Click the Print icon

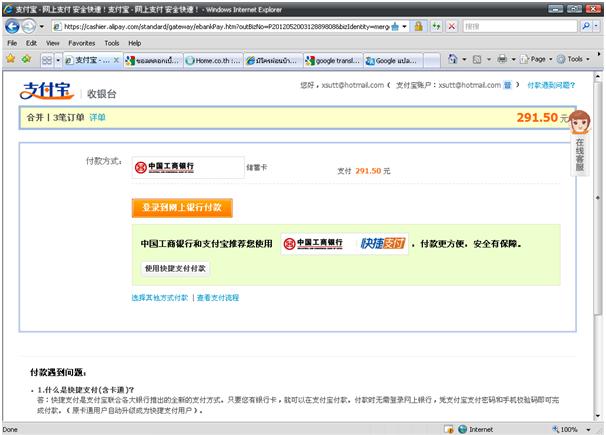pos(502,59)
